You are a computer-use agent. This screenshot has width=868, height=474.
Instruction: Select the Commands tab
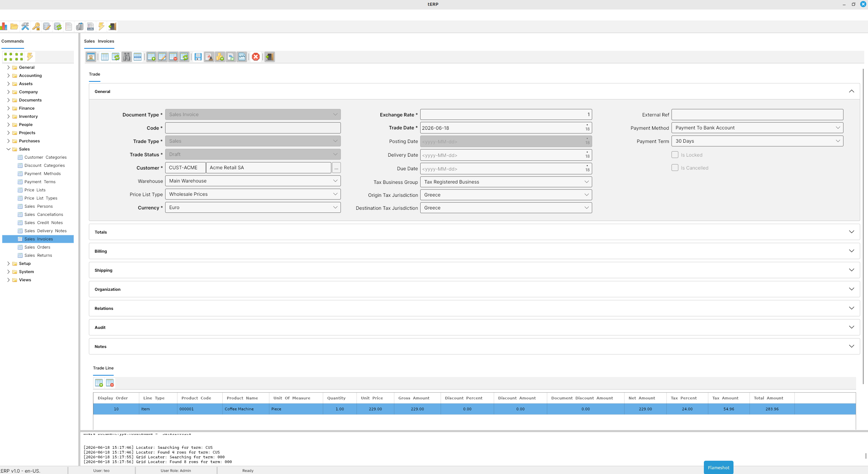coord(13,41)
